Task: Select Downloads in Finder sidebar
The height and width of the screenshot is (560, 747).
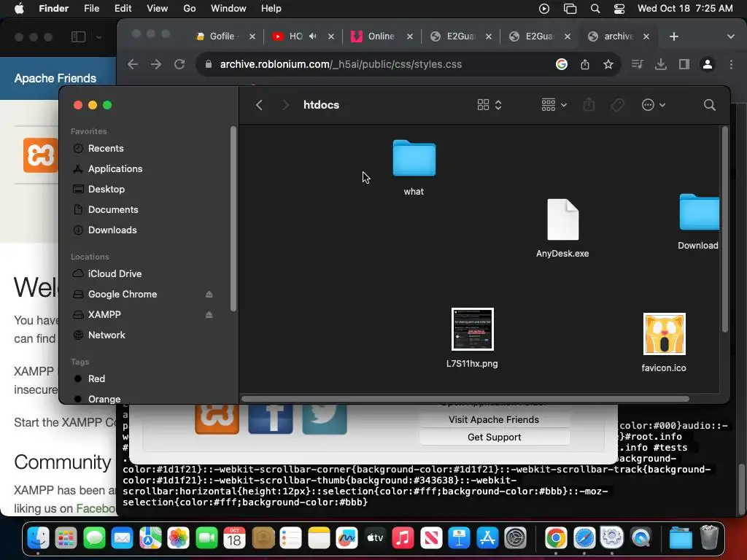Action: tap(112, 230)
